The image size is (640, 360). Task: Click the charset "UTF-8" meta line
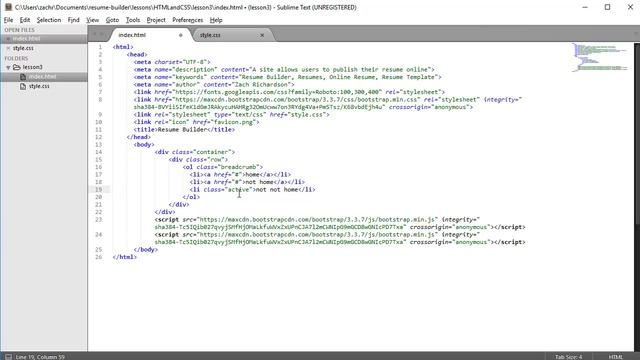click(172, 62)
